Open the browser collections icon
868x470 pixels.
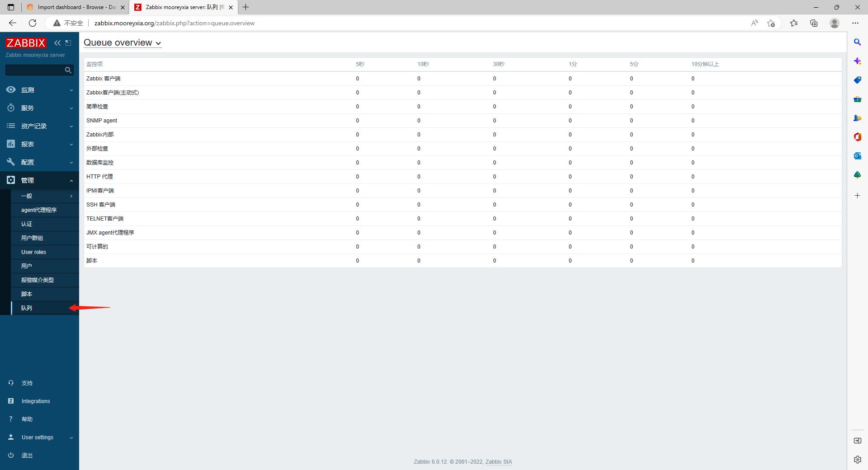pos(814,23)
